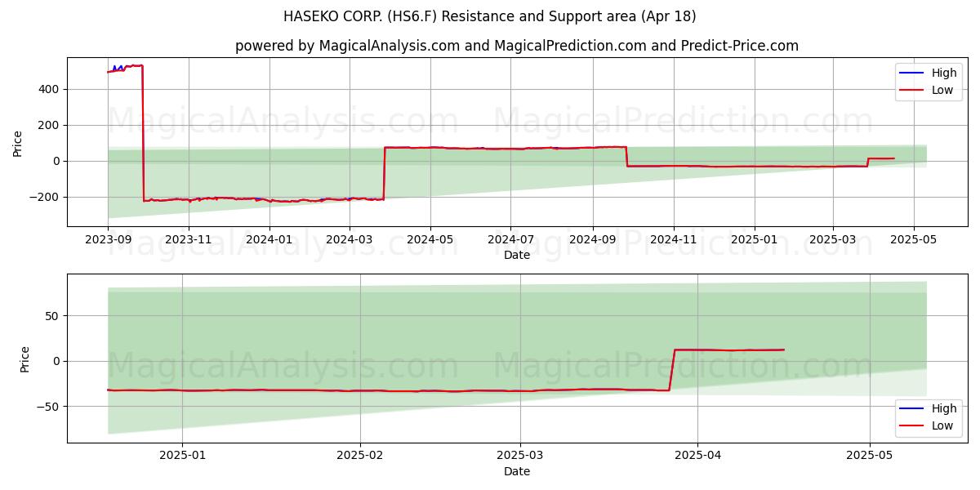Click the '2025-03' x-axis label in the top chart
980x490 pixels.
click(x=833, y=240)
